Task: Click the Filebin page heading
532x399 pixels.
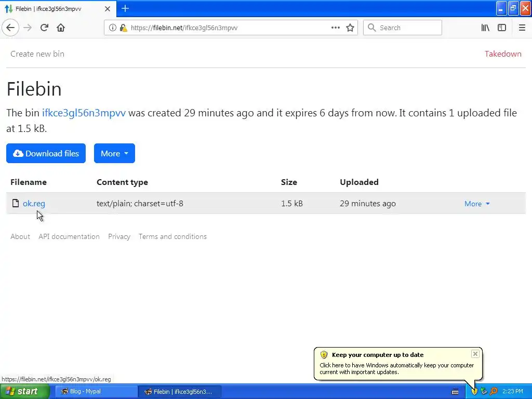Action: [x=34, y=89]
